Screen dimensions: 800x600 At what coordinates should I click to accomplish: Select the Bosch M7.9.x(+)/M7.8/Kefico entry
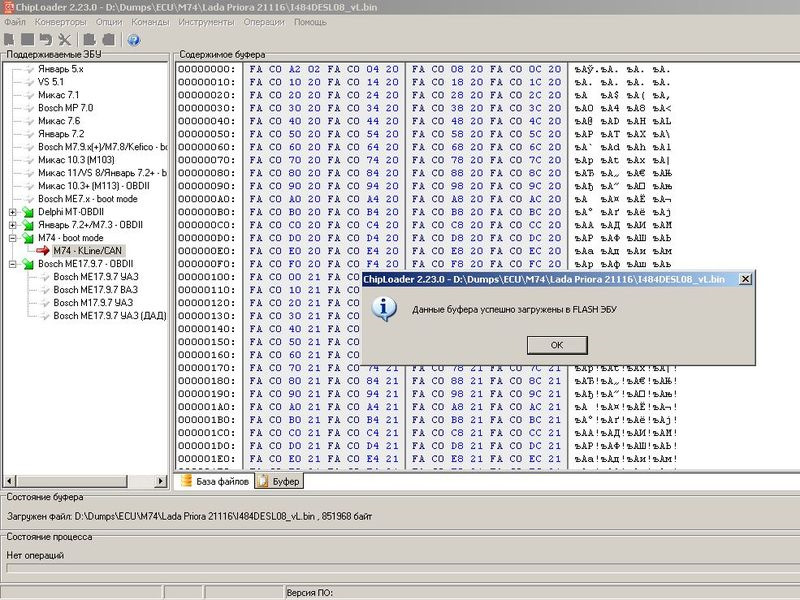click(102, 147)
